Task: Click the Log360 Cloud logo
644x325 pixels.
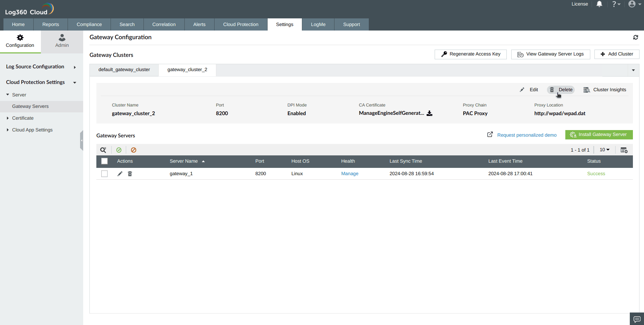Action: pos(29,9)
